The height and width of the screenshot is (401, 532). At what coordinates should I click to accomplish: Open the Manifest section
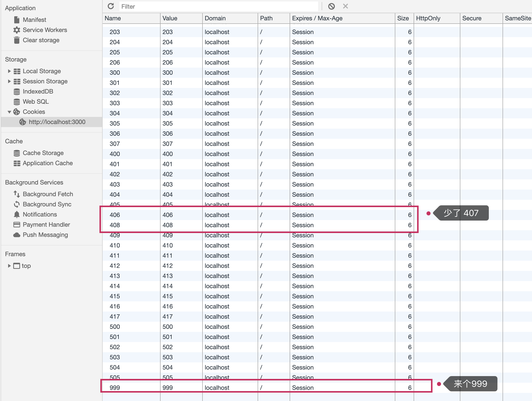coord(34,20)
